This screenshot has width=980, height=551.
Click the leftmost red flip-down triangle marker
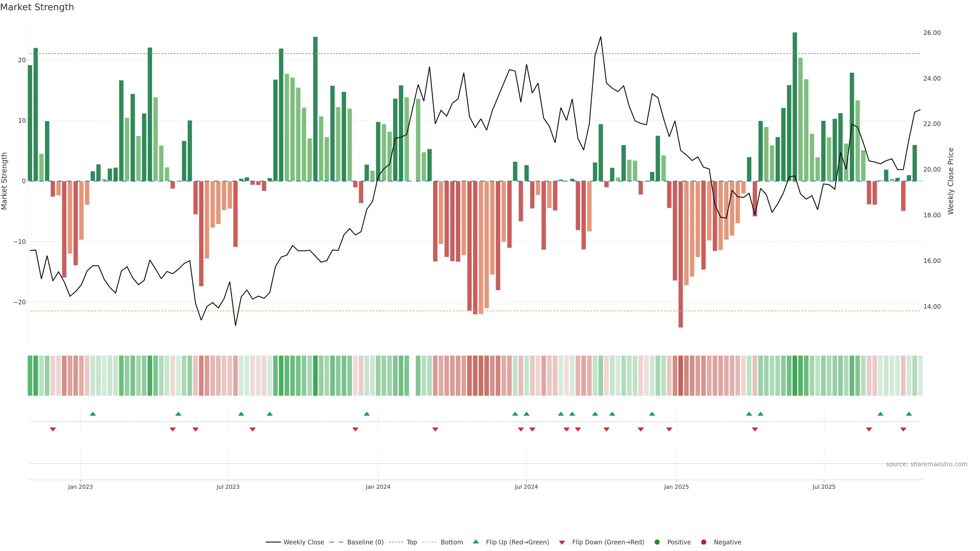coord(53,429)
